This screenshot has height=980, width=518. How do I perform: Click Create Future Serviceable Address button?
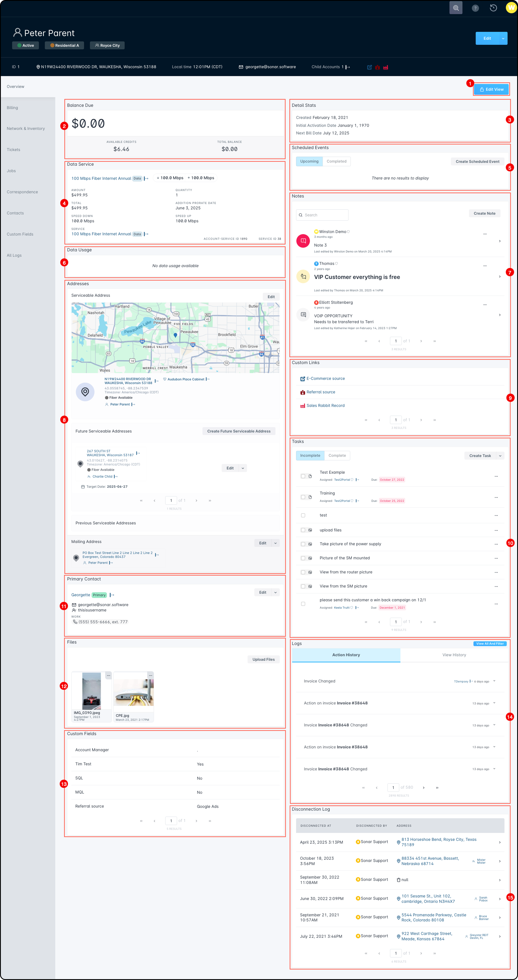(239, 431)
